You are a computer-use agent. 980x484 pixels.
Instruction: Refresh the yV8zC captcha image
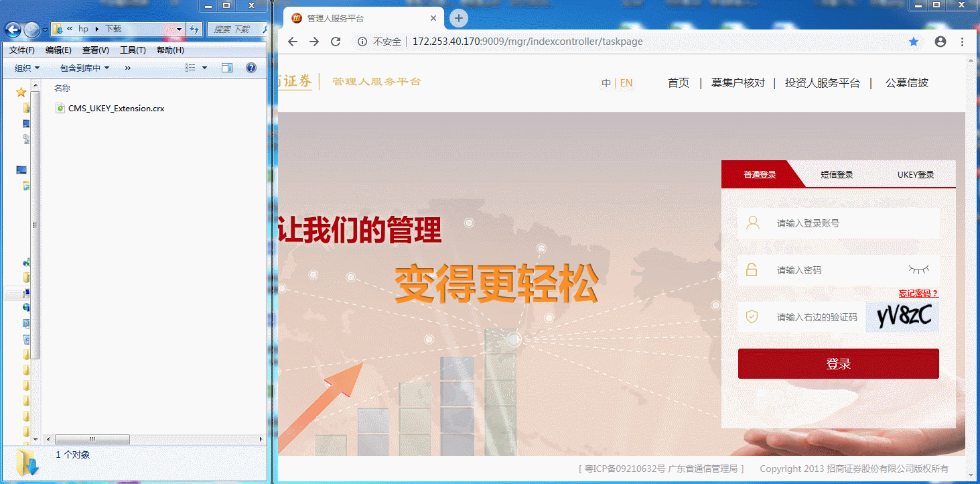902,316
